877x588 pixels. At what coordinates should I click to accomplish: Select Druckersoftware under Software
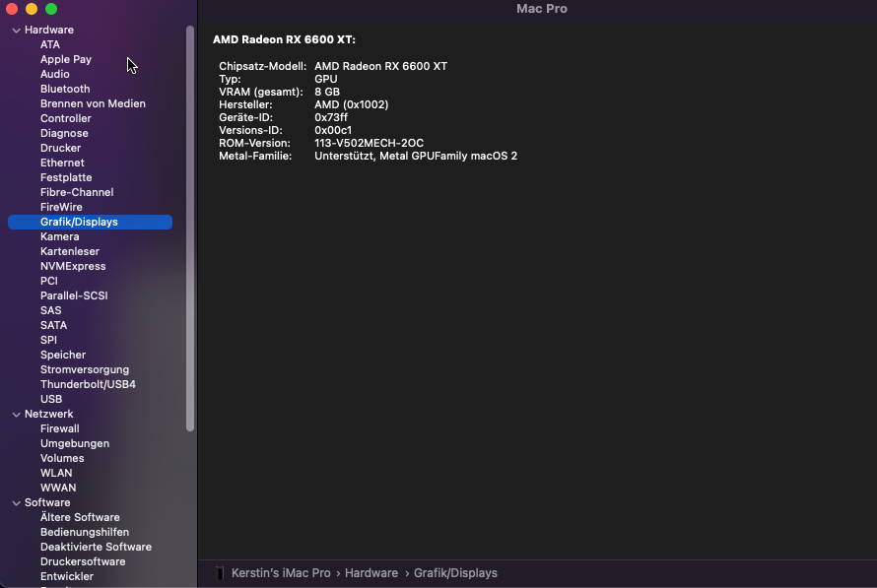pyautogui.click(x=83, y=561)
